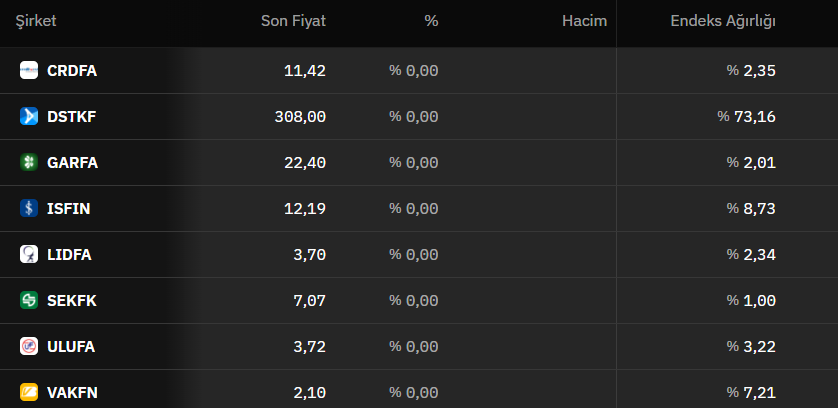
Task: Open the DSTKF ticker link
Action: click(x=72, y=117)
